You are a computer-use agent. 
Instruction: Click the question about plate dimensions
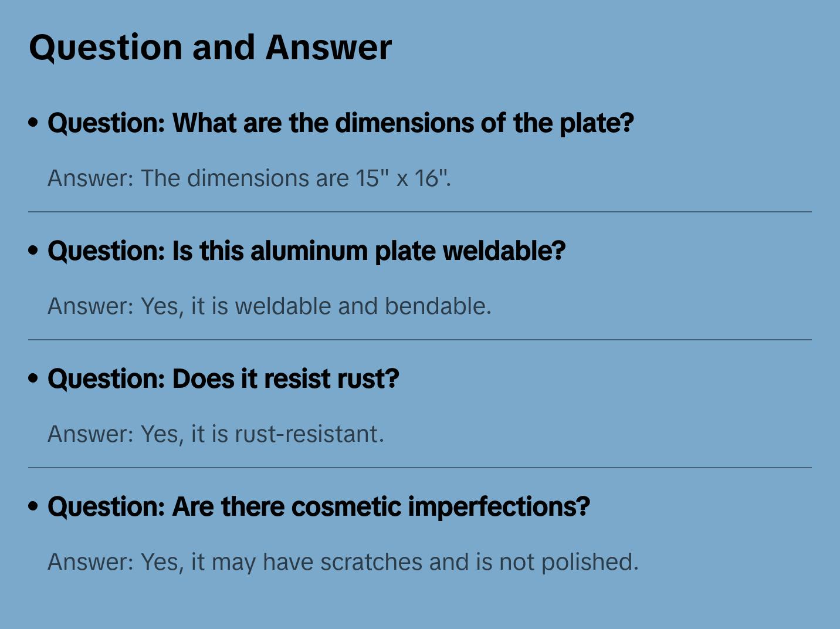click(x=340, y=123)
